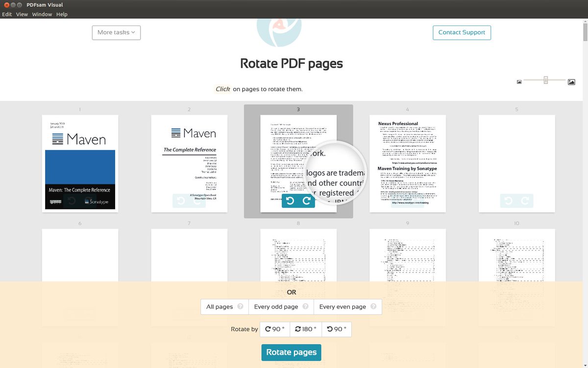Select the 90° counterclockwise rotation option
Viewport: 588px width, 368px height.
[337, 329]
